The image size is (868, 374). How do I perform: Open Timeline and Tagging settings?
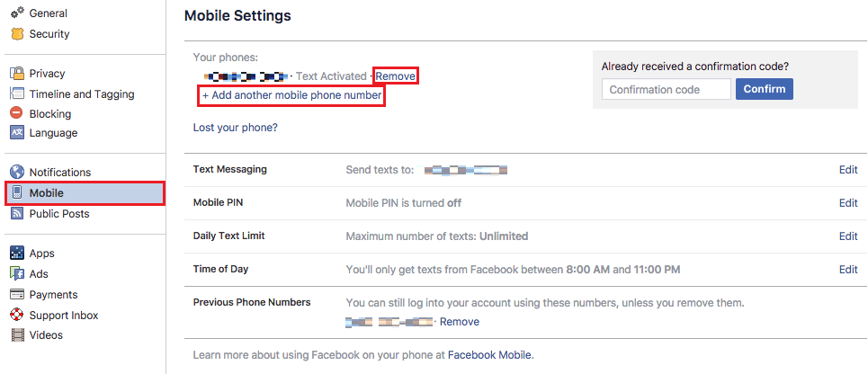click(81, 94)
